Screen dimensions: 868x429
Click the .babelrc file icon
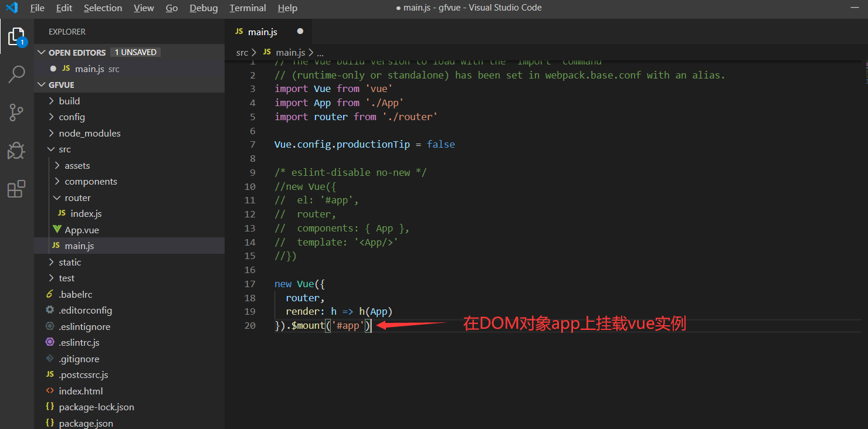pos(50,294)
